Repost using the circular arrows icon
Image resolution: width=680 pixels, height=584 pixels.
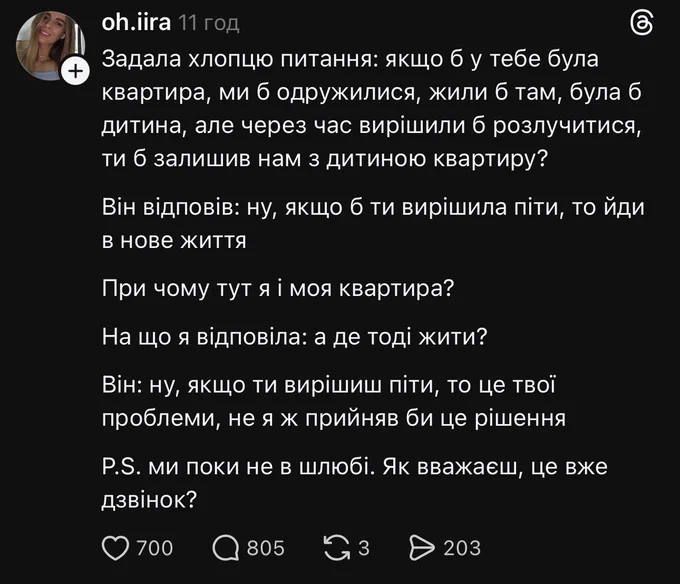tap(337, 548)
